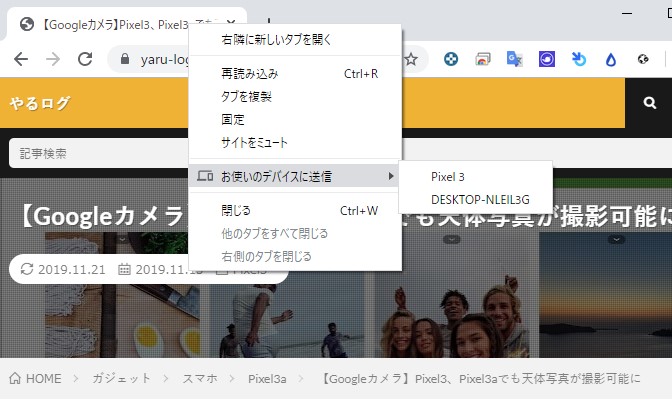Screen dimensions: 672x406
Task: Click the address bar showing yaru-log
Action: (148, 59)
